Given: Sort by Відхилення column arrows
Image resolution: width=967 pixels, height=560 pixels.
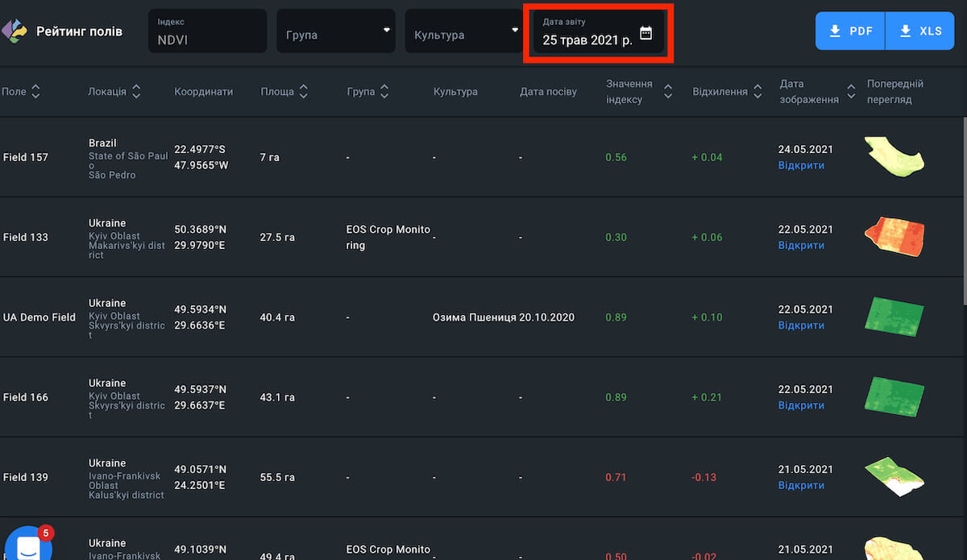Looking at the screenshot, I should click(757, 92).
